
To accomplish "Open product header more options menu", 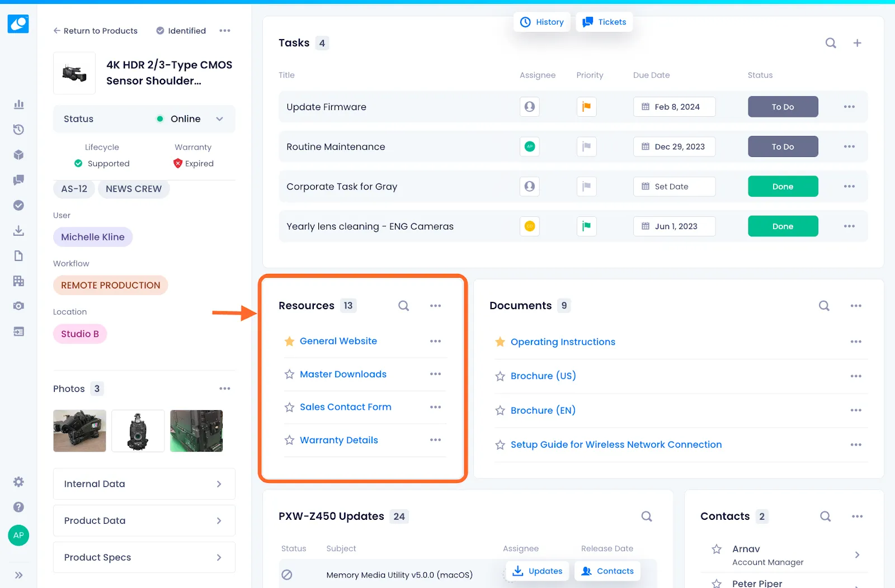I will coord(225,31).
